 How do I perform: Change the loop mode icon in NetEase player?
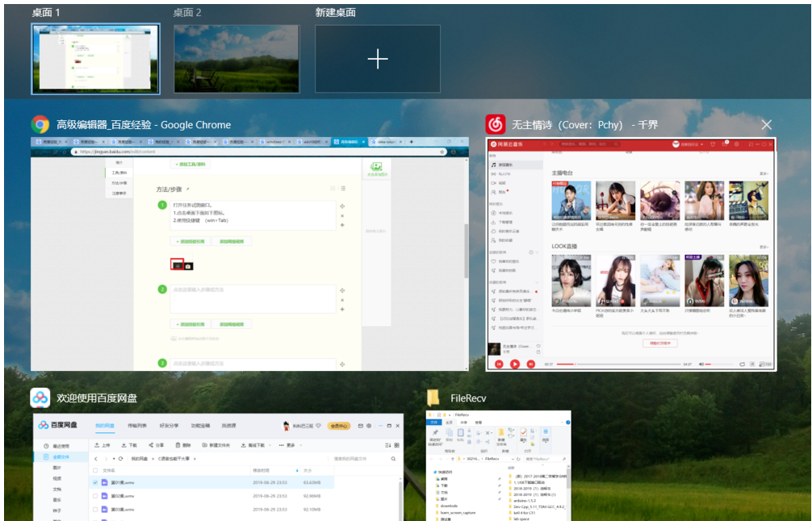[x=742, y=365]
